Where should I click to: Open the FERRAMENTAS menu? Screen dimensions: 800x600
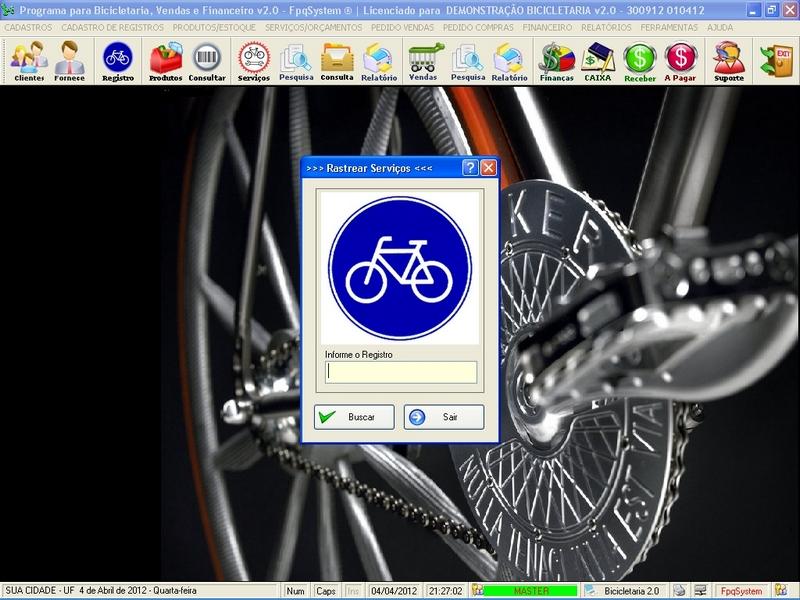coord(669,28)
